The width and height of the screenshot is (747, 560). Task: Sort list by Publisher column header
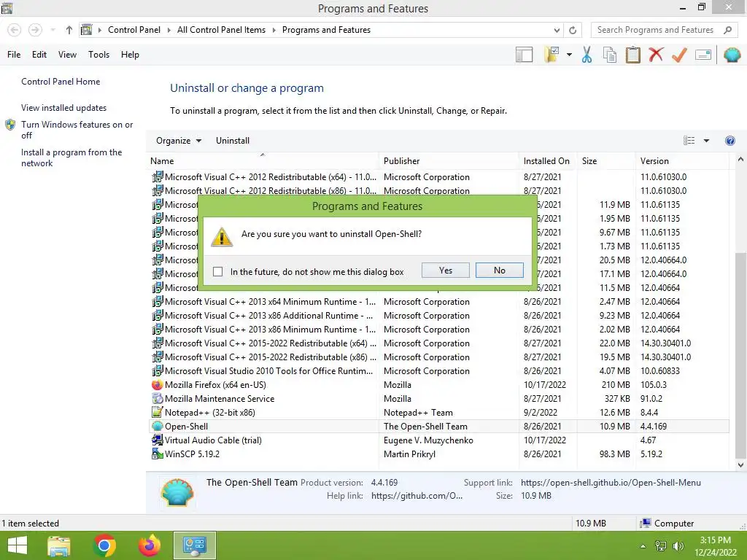click(x=449, y=161)
